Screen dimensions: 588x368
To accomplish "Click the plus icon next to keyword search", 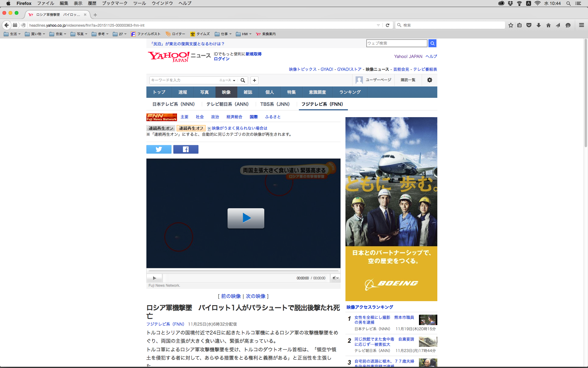I will tap(254, 80).
